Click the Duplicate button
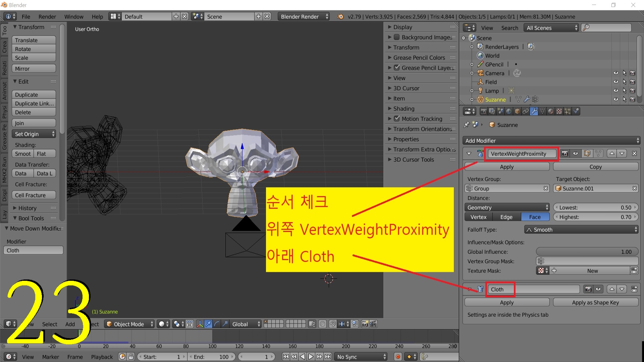Viewport: 644px width, 362px height. 34,95
